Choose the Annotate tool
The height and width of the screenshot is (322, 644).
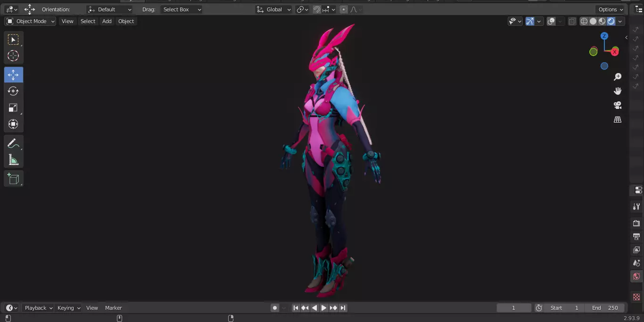pyautogui.click(x=13, y=143)
